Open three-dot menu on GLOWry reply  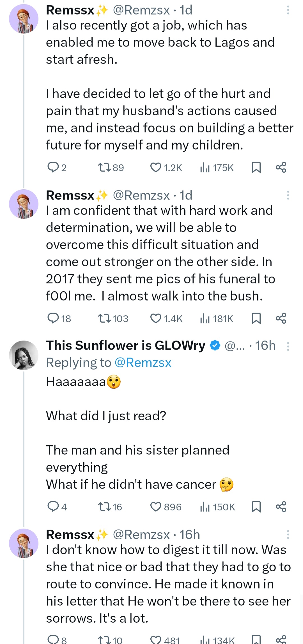click(288, 347)
